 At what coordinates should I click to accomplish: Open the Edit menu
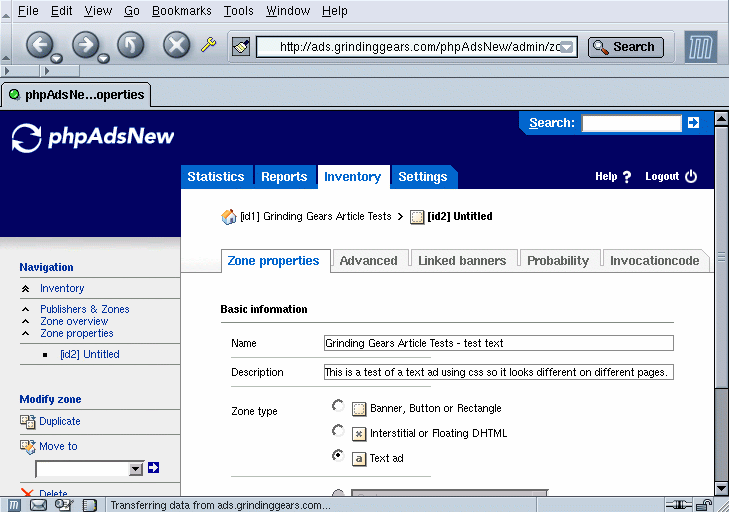(61, 10)
